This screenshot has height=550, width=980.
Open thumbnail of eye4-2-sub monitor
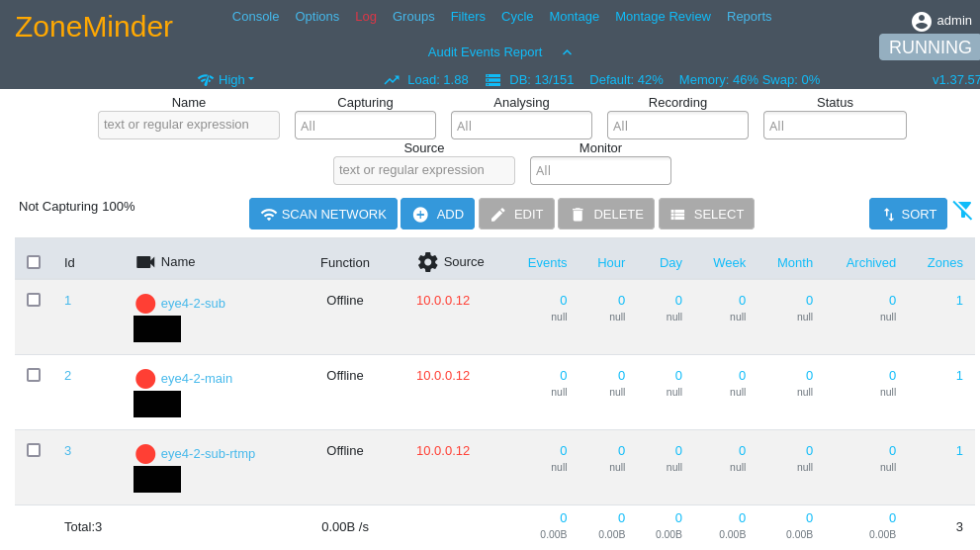tap(157, 328)
